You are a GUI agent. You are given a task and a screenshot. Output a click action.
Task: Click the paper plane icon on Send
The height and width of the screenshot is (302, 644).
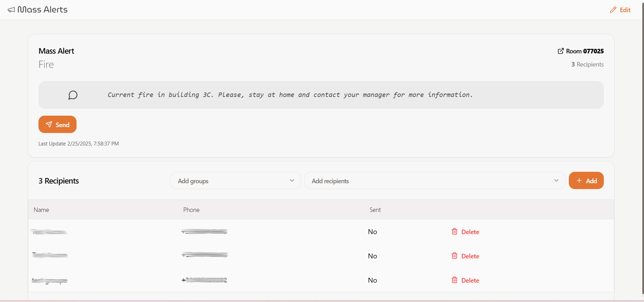49,125
